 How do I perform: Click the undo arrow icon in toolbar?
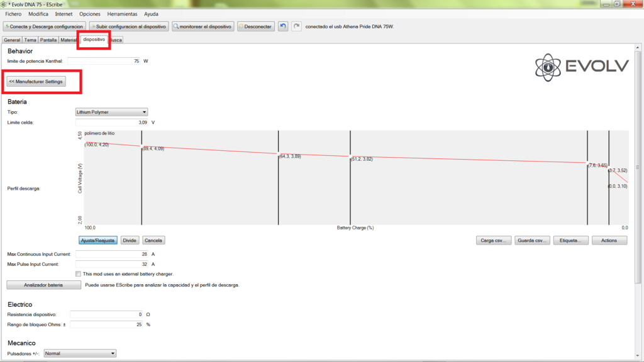point(283,26)
